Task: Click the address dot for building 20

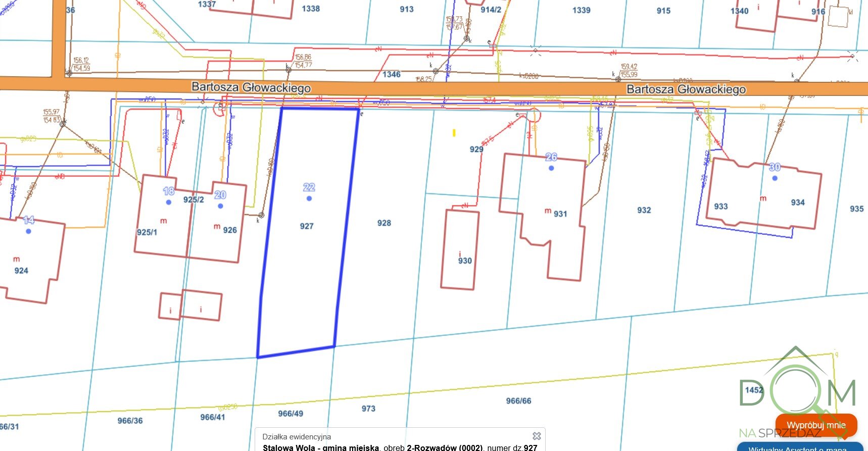Action: point(220,206)
